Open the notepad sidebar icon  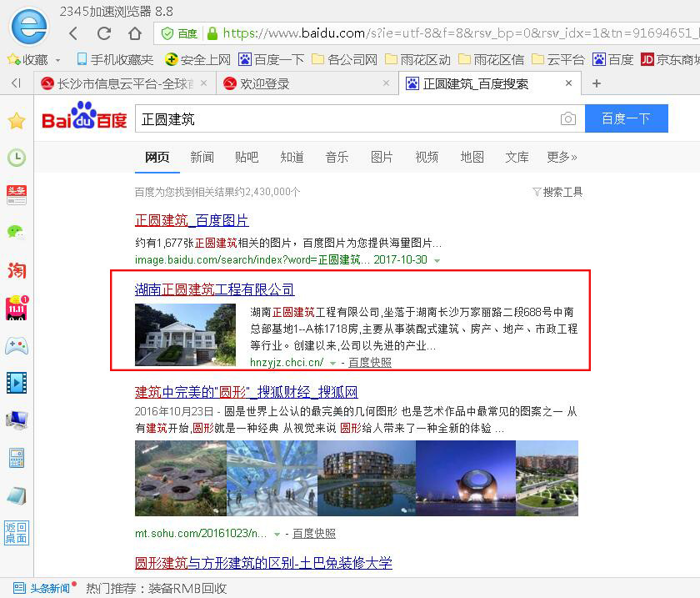(x=17, y=495)
